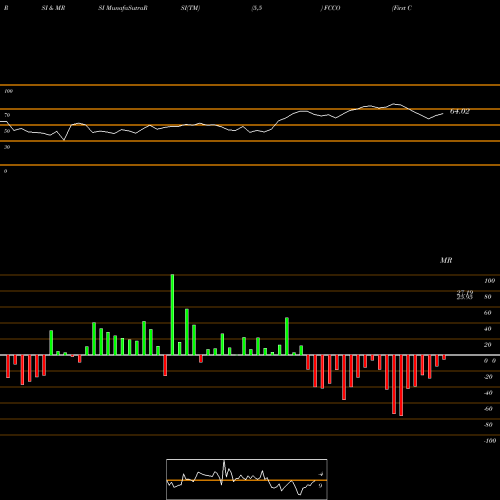Click the MR axis label -80
The width and height of the screenshot is (500, 500).
(488, 425)
